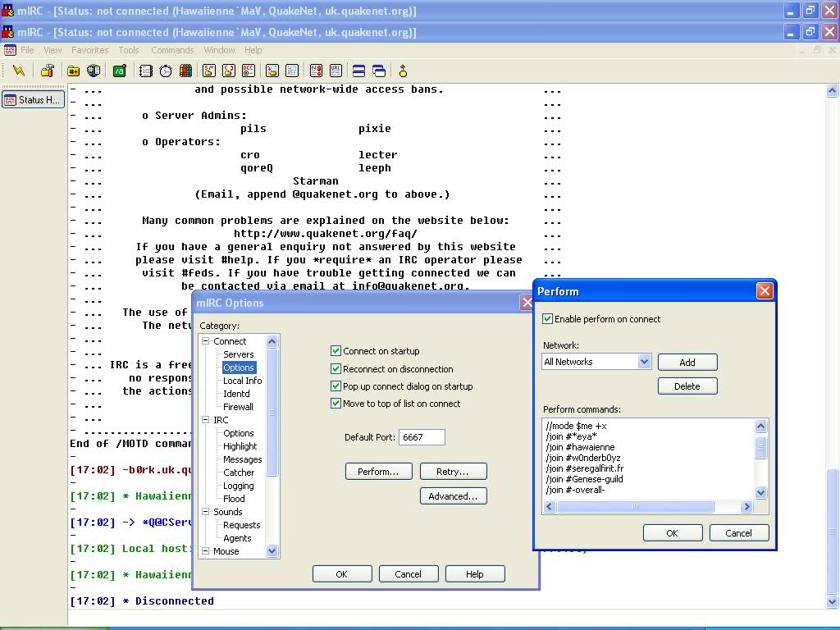
Task: Click the Cascade Windows toolbar icon
Action: [x=379, y=71]
